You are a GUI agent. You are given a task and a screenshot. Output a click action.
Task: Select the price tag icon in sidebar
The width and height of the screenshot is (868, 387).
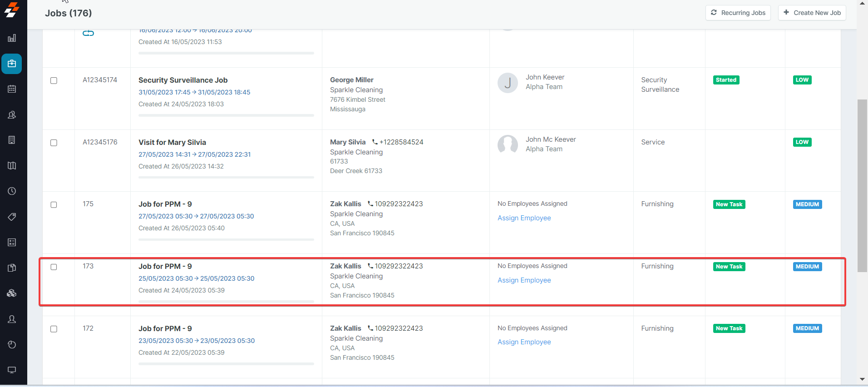[x=12, y=217]
